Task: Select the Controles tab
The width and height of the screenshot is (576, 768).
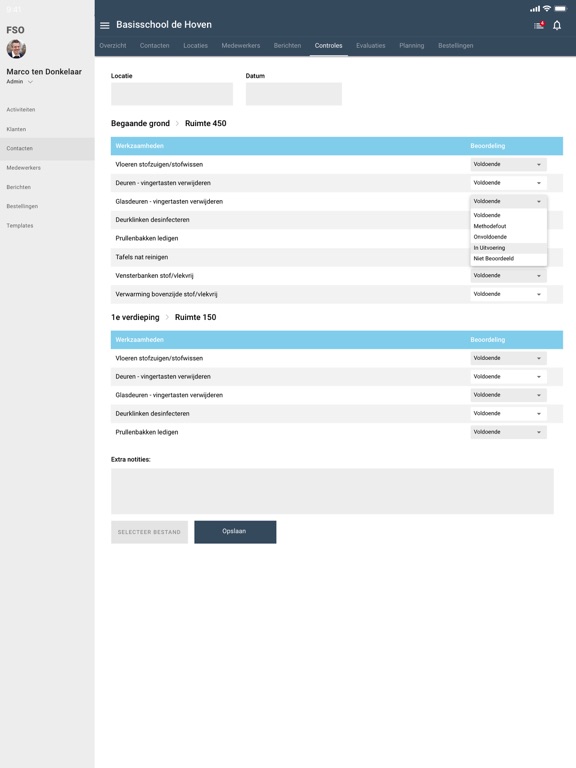Action: pyautogui.click(x=329, y=46)
